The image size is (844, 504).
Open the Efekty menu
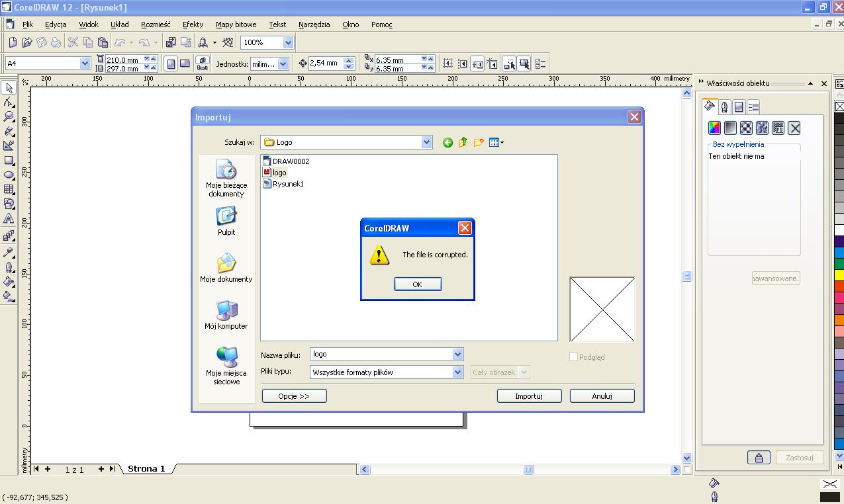coord(193,24)
